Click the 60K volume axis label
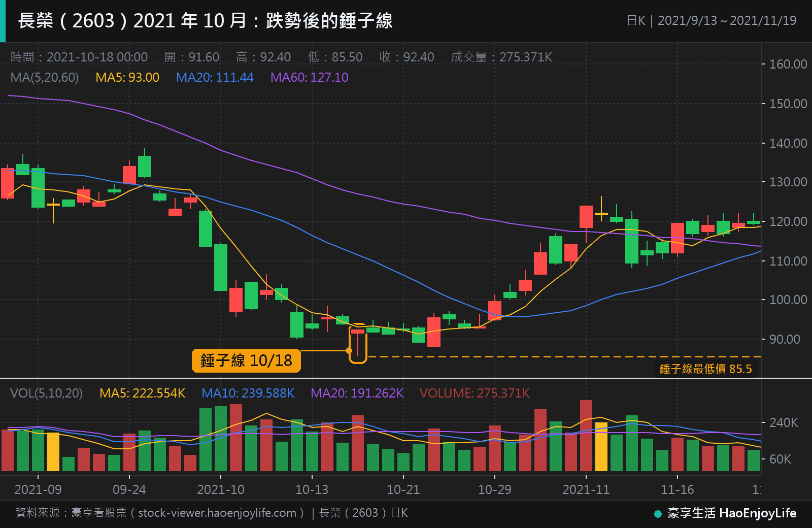The height and width of the screenshot is (528, 812). pos(781,459)
